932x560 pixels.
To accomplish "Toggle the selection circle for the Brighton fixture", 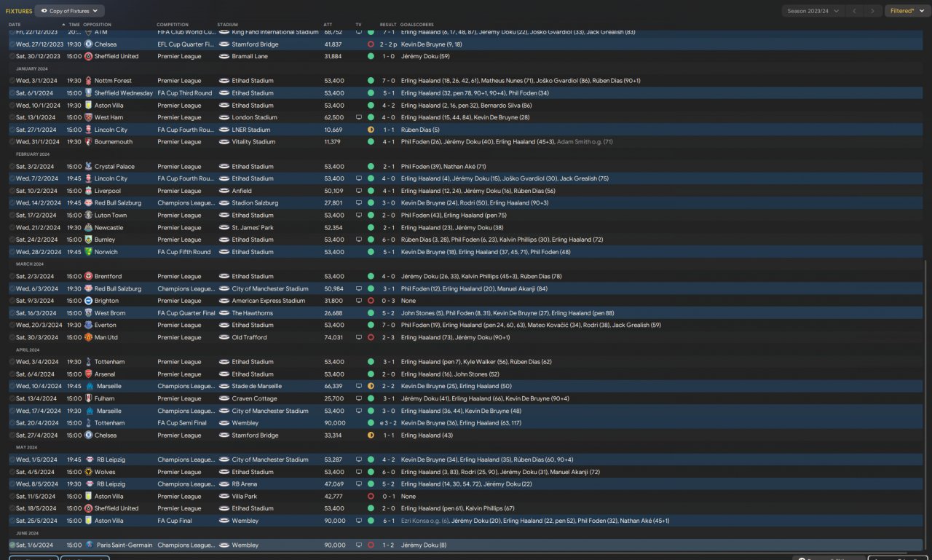I will pyautogui.click(x=12, y=301).
